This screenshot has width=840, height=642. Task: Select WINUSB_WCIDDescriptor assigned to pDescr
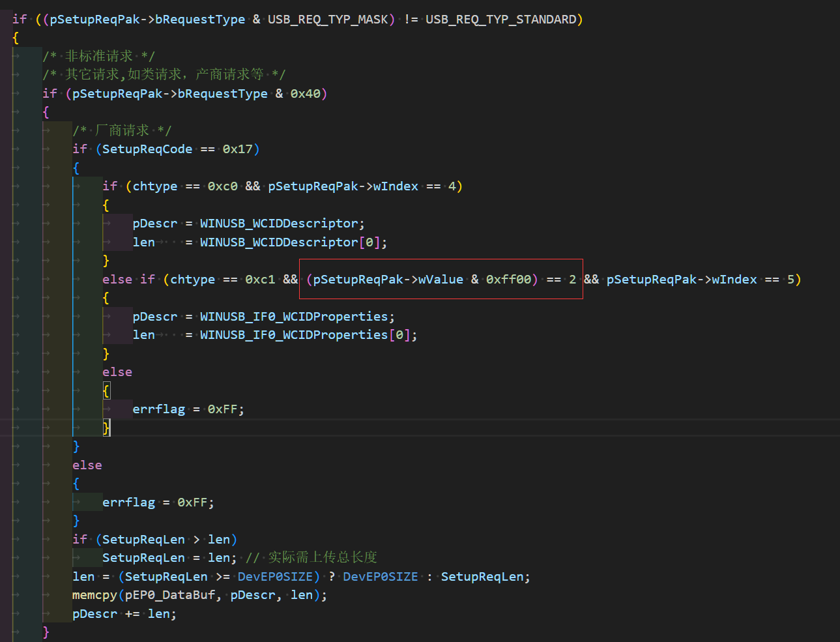pos(279,224)
